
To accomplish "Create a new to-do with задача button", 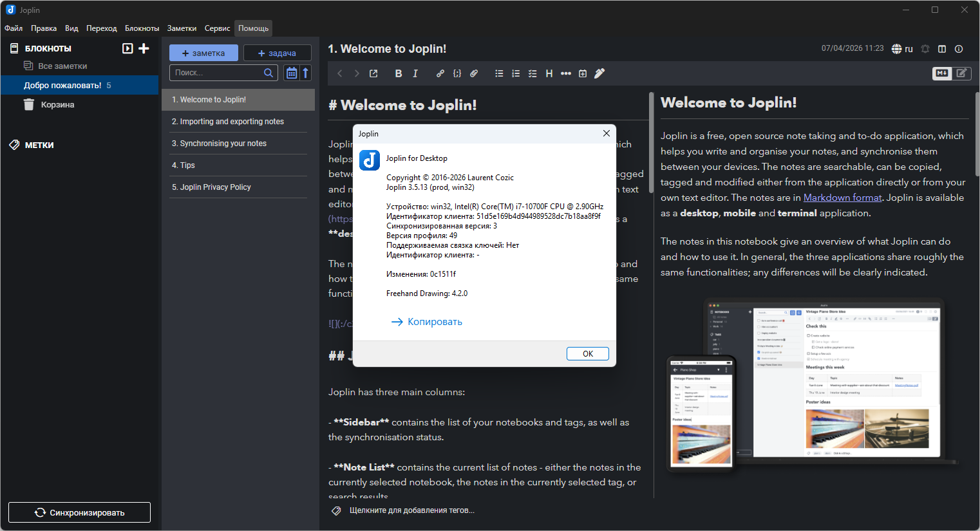I will pos(277,53).
